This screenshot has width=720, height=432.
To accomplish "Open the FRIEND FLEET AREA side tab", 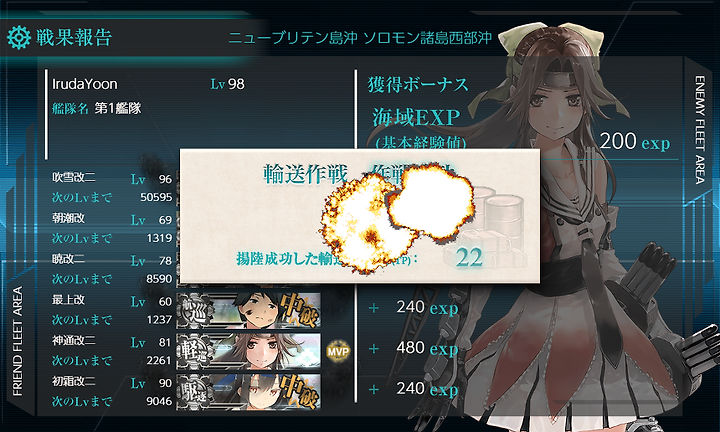I will click(17, 341).
